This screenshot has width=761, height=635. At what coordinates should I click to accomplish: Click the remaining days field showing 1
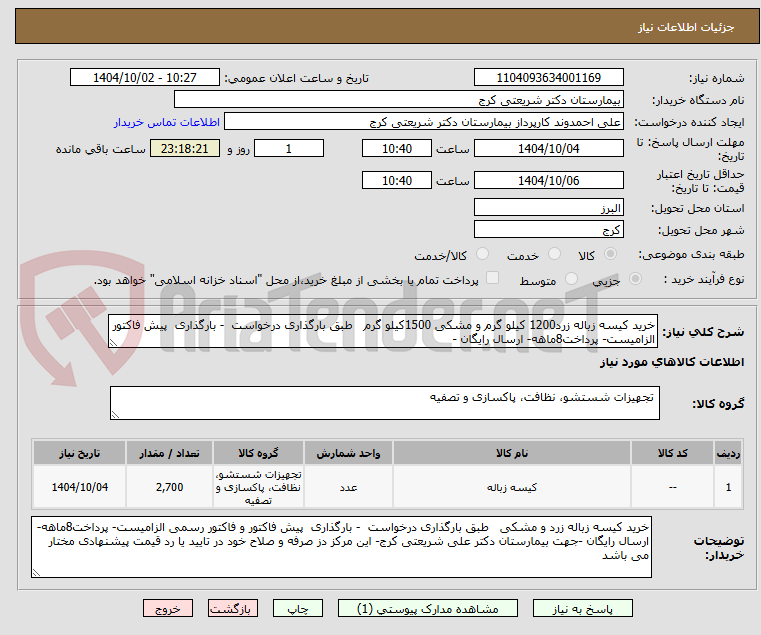coord(289,149)
